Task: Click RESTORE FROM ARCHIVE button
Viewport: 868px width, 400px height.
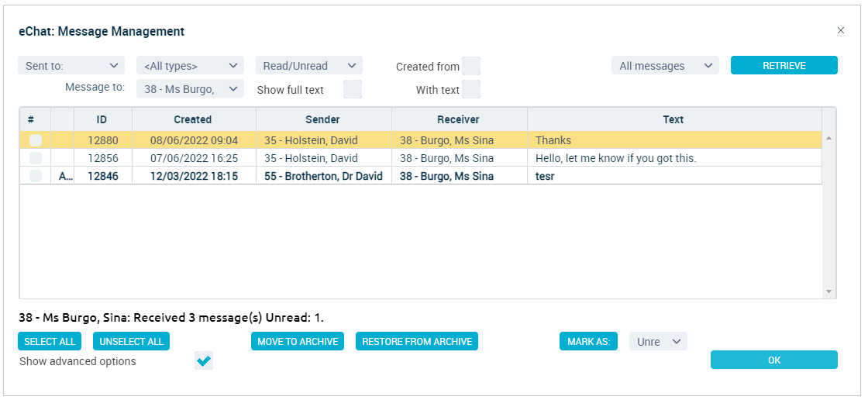Action: [417, 341]
